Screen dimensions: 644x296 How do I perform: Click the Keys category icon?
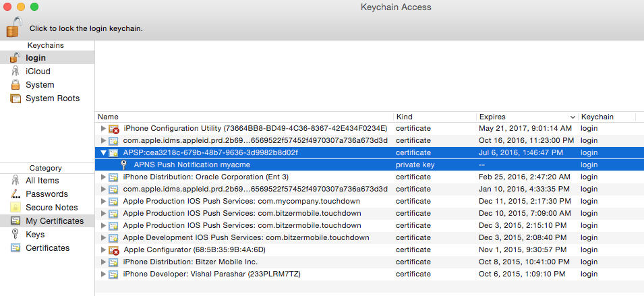click(x=16, y=235)
